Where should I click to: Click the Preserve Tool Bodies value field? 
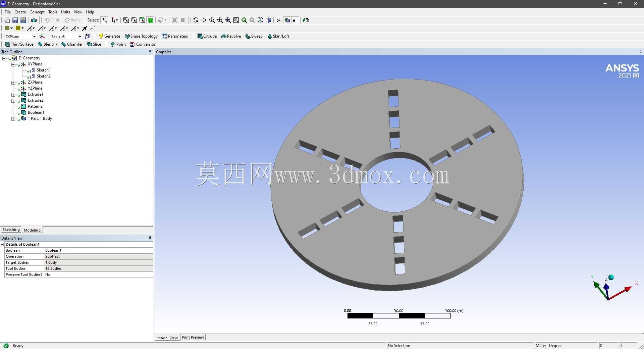click(98, 275)
